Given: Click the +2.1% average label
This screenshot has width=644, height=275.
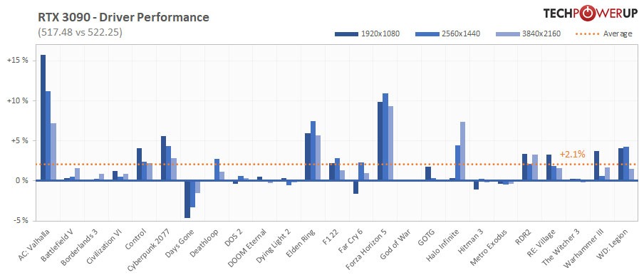Looking at the screenshot, I should [572, 155].
